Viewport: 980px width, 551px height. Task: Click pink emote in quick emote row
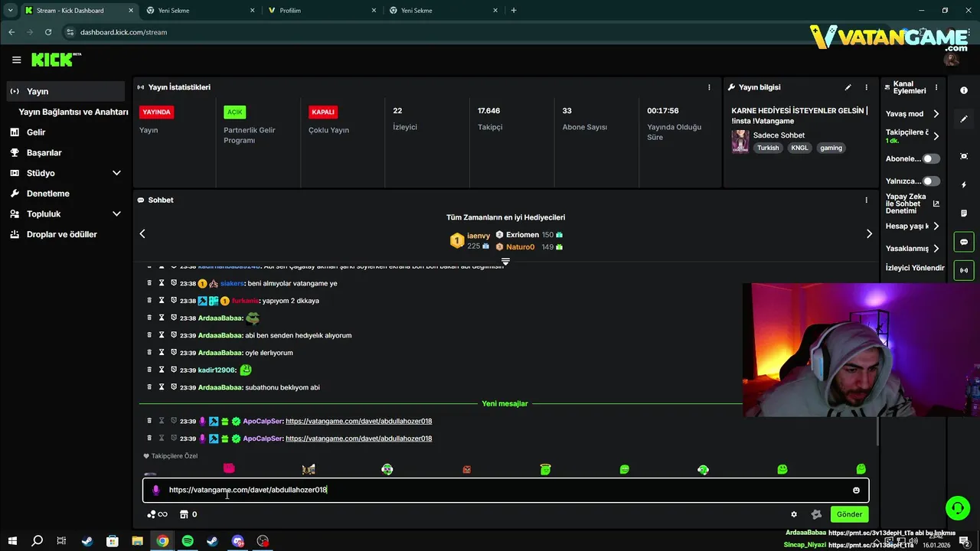coord(229,468)
